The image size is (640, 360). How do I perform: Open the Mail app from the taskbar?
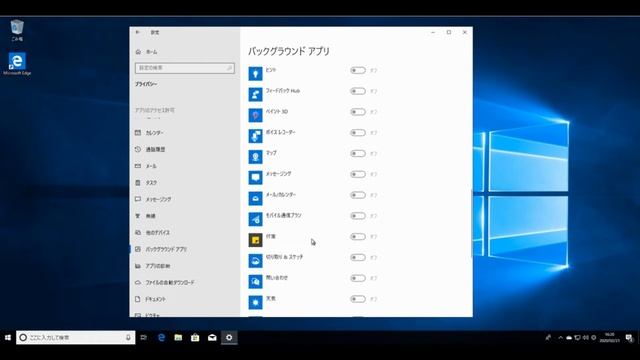pos(212,338)
